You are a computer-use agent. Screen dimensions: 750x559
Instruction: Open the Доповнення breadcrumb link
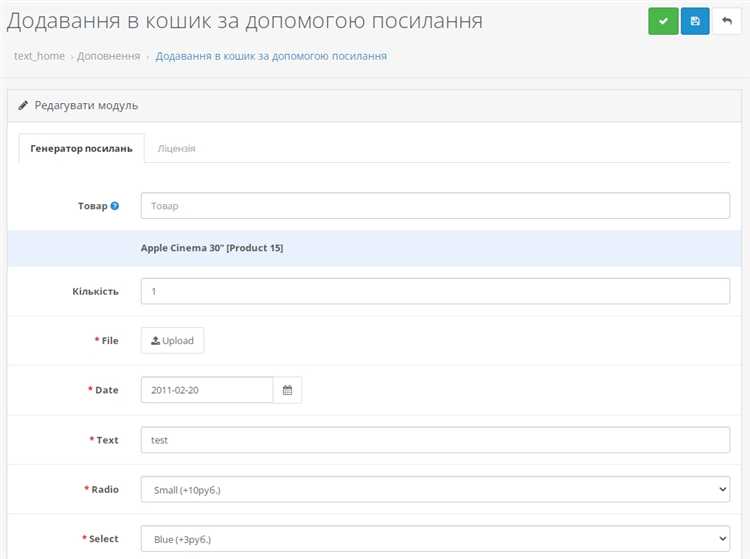(108, 56)
